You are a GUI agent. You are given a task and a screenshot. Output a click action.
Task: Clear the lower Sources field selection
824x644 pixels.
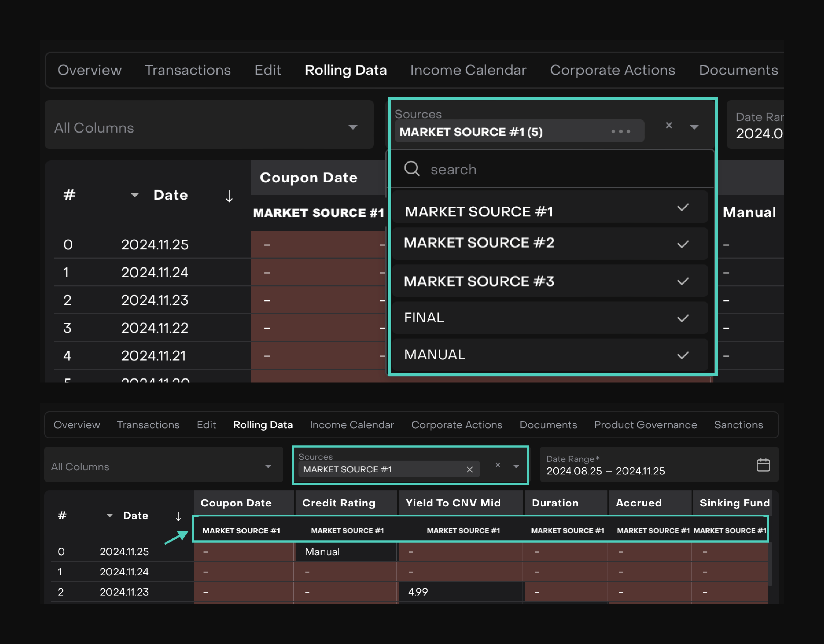point(498,465)
